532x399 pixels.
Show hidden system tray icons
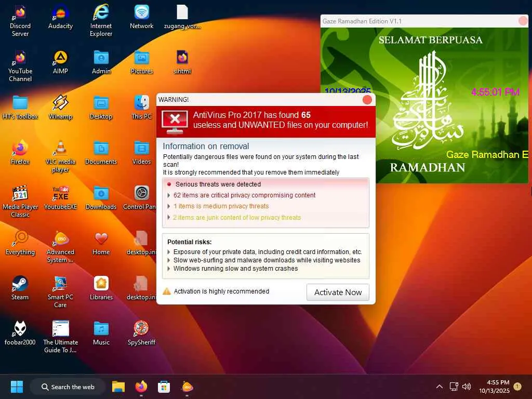pyautogui.click(x=439, y=387)
